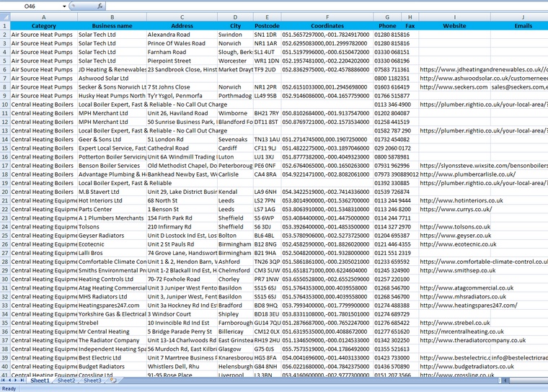Select column F header
Screen dimensions: 548x392
[x=327, y=17]
